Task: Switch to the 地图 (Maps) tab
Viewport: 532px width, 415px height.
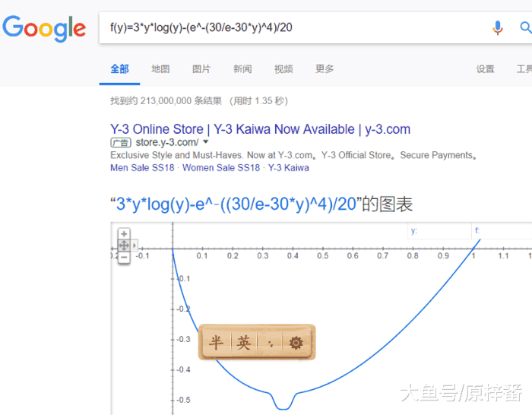Action: [160, 69]
